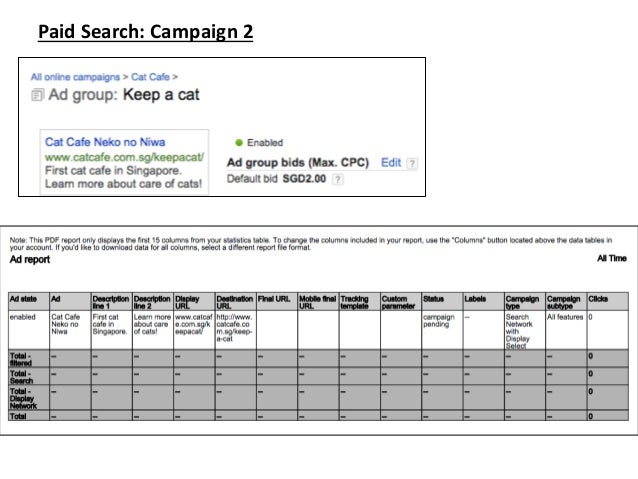
Task: Click the All Time date range label
Action: point(611,258)
